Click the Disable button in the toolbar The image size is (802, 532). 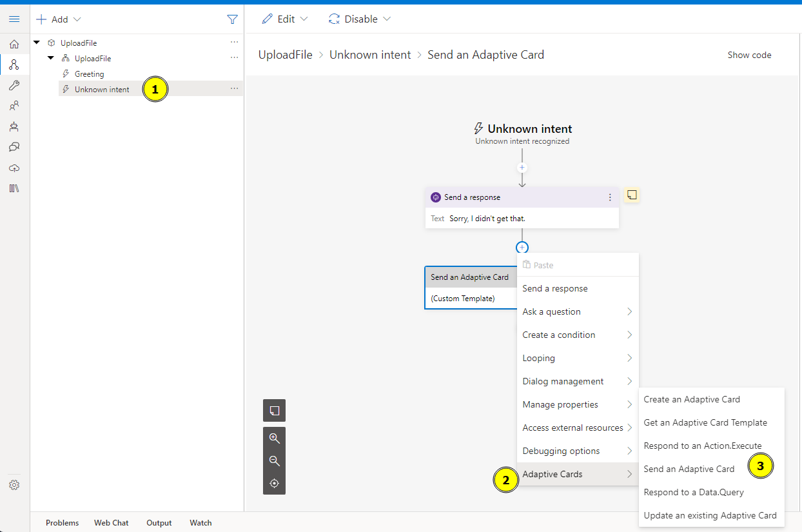click(x=359, y=19)
